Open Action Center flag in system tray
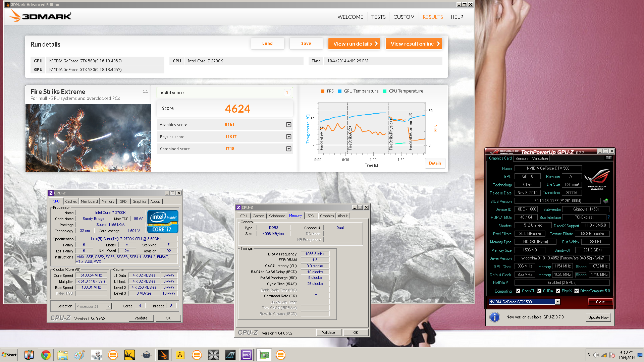644x362 pixels. [x=612, y=355]
